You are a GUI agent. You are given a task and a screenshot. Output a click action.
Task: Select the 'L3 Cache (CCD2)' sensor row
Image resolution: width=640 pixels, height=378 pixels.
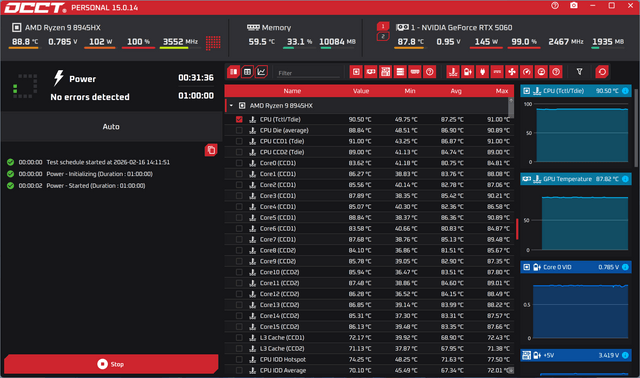[x=369, y=348]
